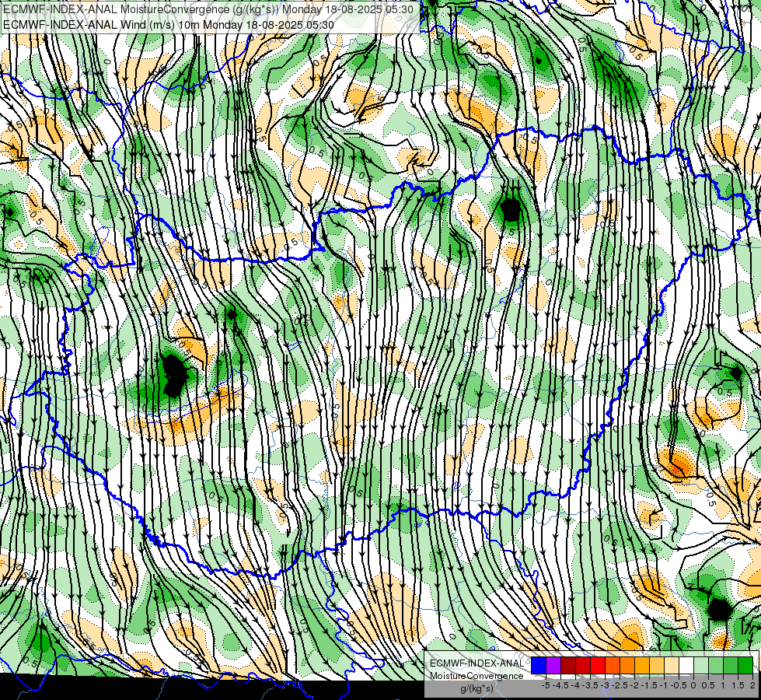Click the legend label ECMWF-INDEX-ANAL
The image size is (761, 700).
[x=477, y=663]
